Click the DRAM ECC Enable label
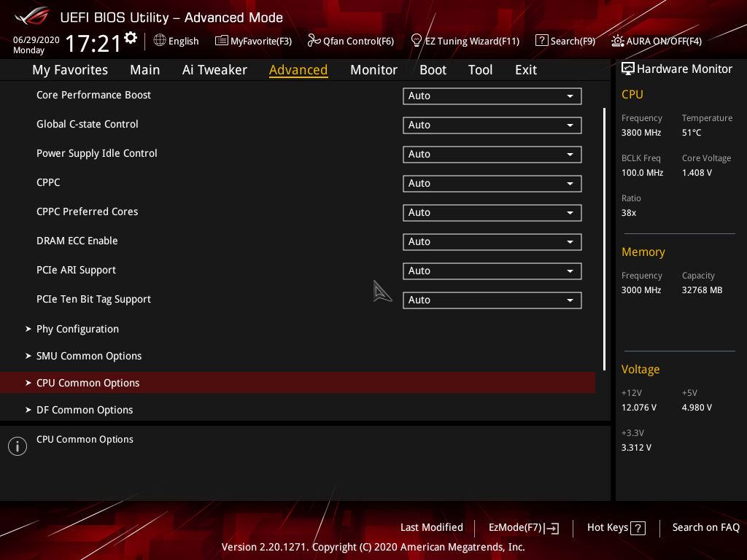This screenshot has height=560, width=747. 77,241
